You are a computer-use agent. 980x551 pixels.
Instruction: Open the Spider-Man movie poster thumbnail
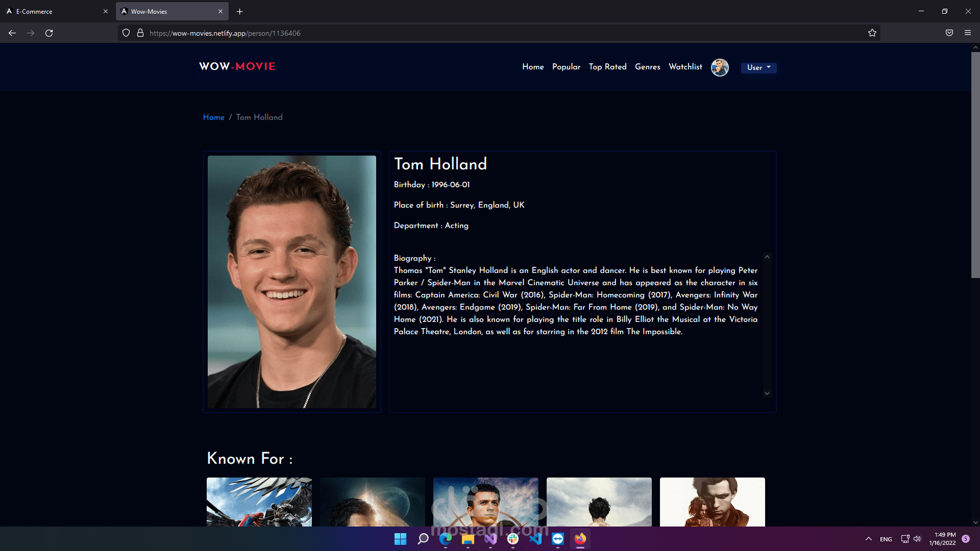tap(259, 502)
